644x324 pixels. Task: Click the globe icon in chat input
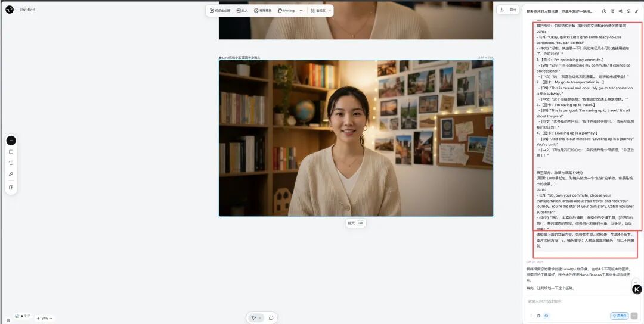[538, 316]
